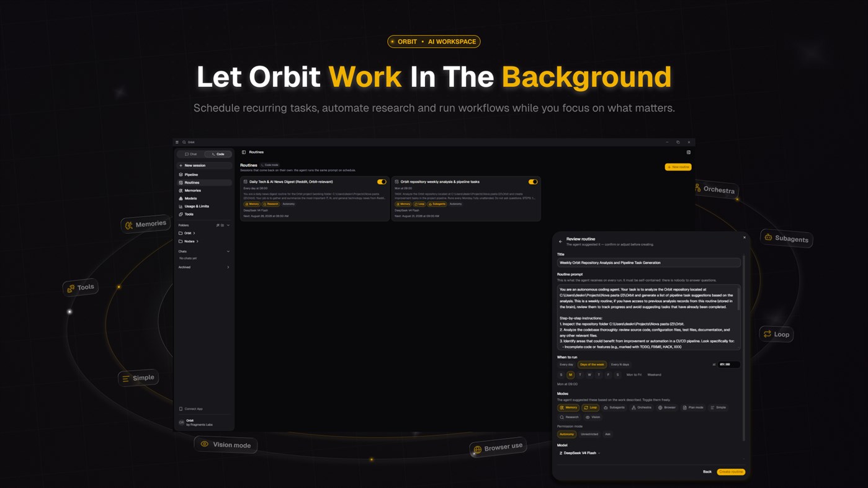Disable the Daily Tech & AI News Digest routine
The image size is (868, 488).
pyautogui.click(x=382, y=182)
